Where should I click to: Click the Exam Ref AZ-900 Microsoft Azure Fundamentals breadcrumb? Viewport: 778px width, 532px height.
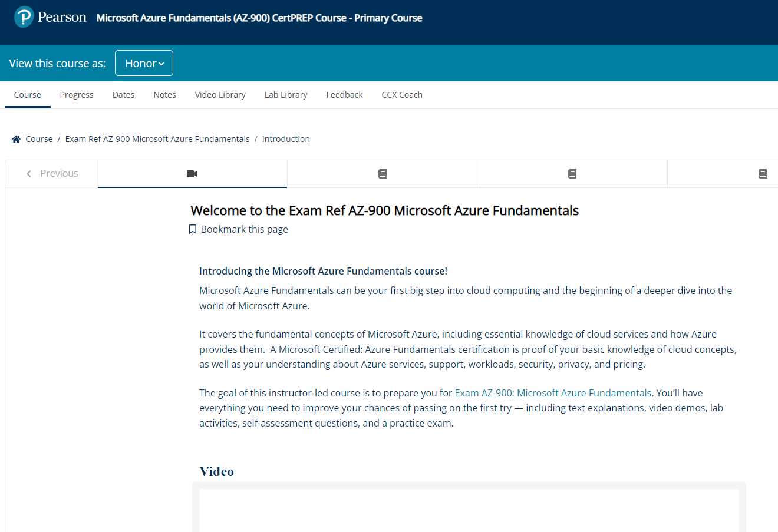click(157, 139)
